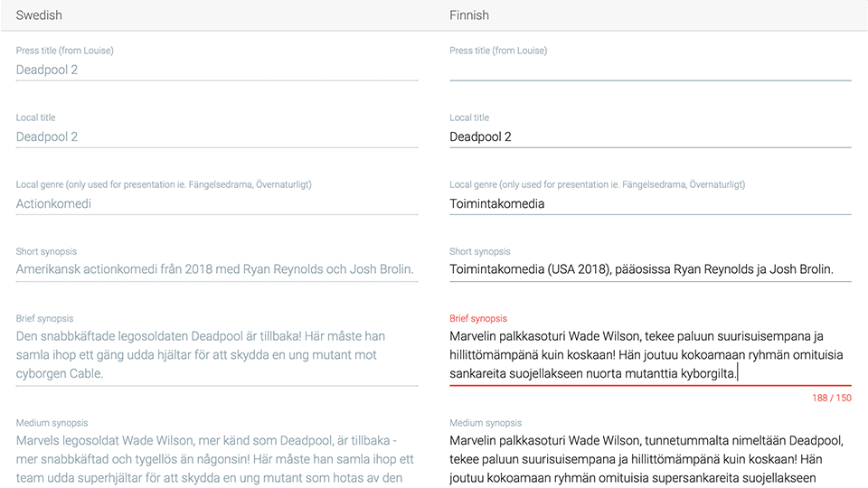Click the Finnish Short synopsis field
The height and width of the screenshot is (488, 868).
pyautogui.click(x=650, y=269)
